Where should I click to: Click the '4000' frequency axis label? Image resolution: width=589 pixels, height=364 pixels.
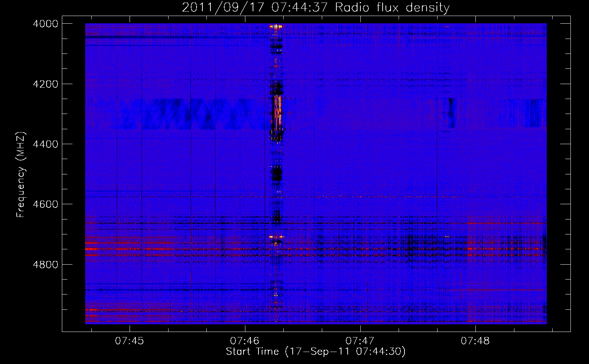pos(46,24)
